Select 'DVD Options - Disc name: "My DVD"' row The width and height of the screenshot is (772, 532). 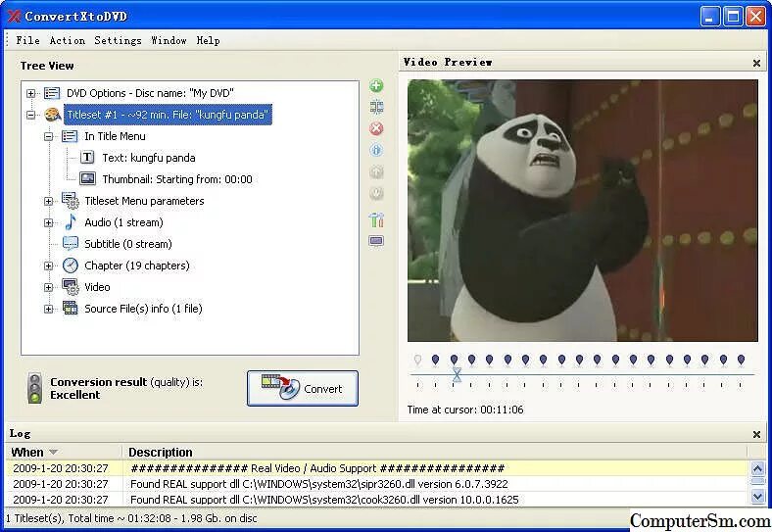[x=150, y=93]
